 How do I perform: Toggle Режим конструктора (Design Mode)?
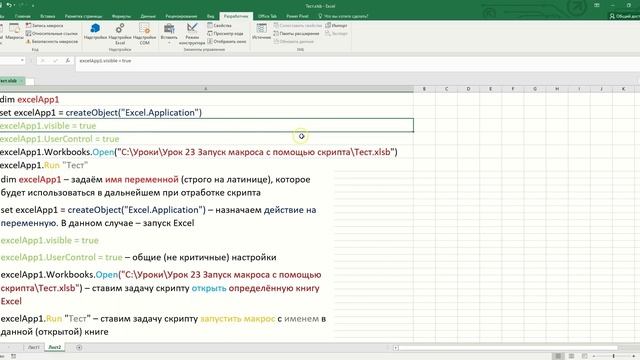tap(192, 33)
